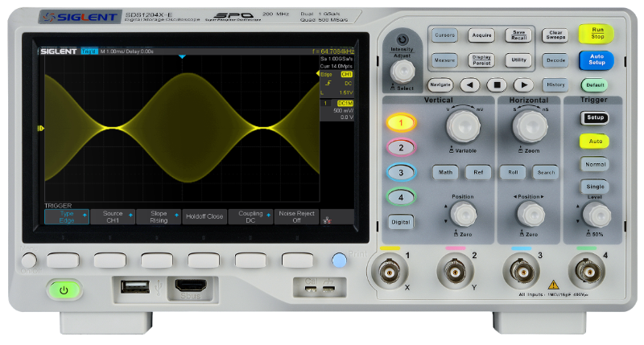Click the Sbus connector port
This screenshot has height=345, width=644.
pyautogui.click(x=191, y=285)
